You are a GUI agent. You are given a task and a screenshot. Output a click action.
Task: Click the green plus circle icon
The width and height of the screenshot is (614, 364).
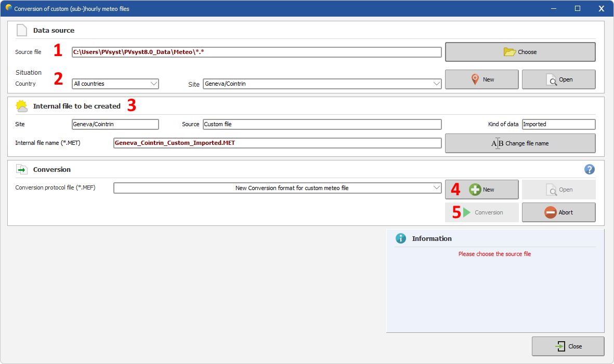pos(475,190)
